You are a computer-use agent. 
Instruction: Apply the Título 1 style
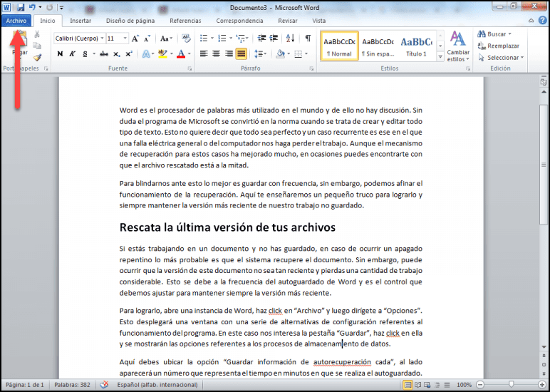(x=416, y=46)
